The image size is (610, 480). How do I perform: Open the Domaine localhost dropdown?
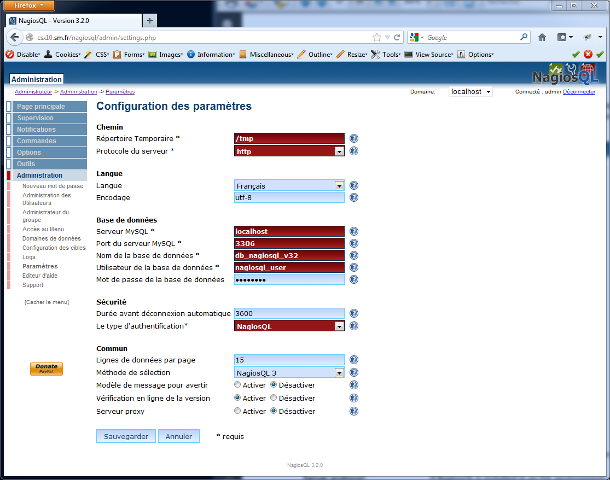(470, 92)
